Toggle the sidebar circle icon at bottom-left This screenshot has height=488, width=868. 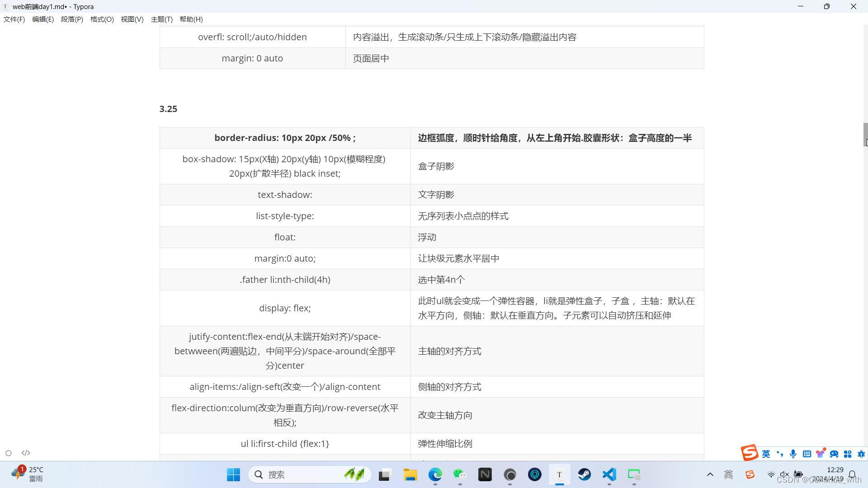pyautogui.click(x=8, y=453)
